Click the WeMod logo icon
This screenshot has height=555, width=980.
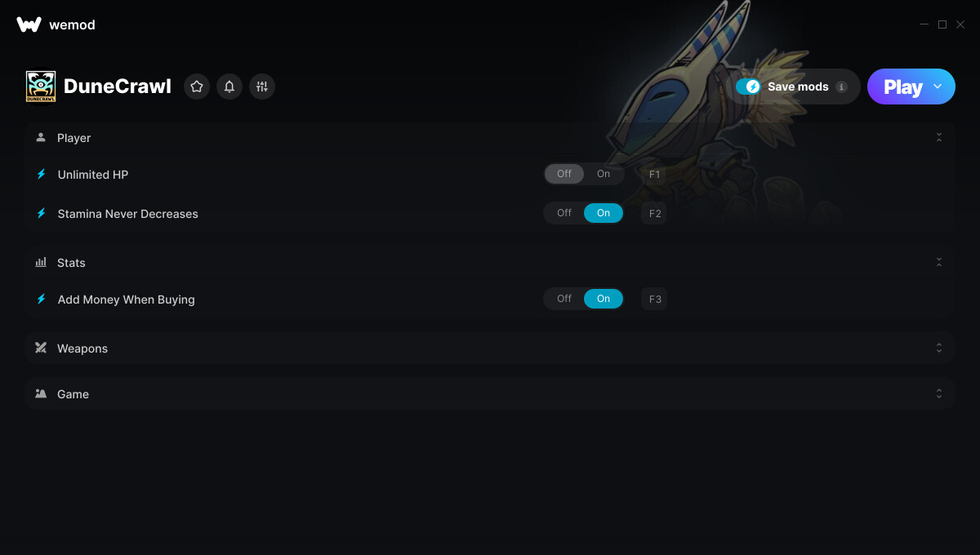[29, 24]
